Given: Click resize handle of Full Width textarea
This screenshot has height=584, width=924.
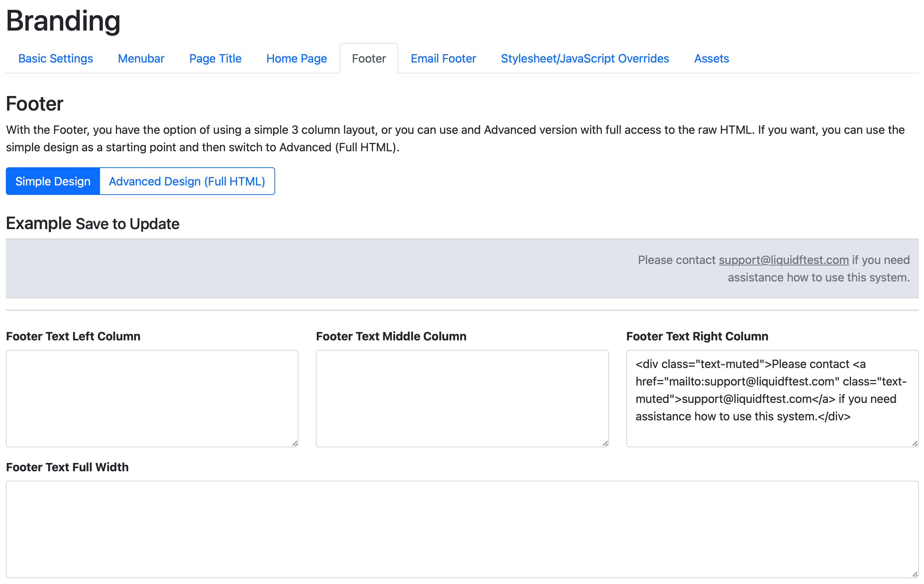Looking at the screenshot, I should [915, 575].
